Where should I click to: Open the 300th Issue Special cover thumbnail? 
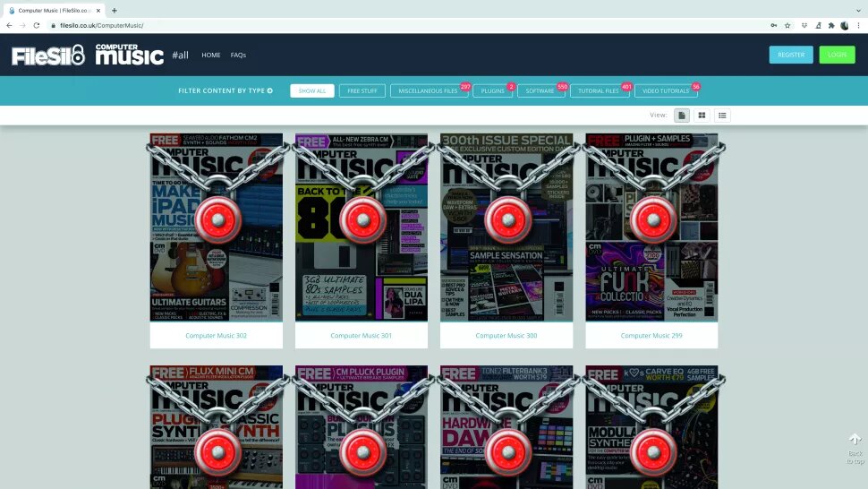(x=506, y=227)
